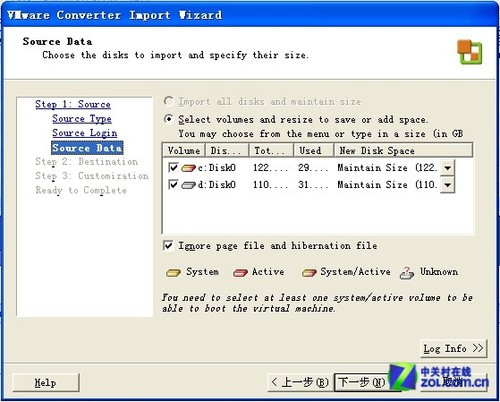
Task: Click the 31.... used size cell
Action: (x=313, y=185)
